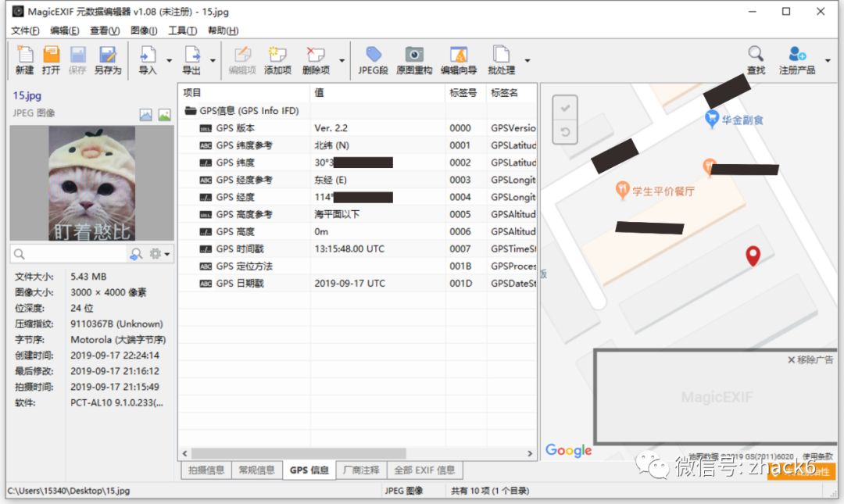This screenshot has height=504, width=844.
Task: Expand the 批处理 dropdown arrow
Action: (x=527, y=61)
